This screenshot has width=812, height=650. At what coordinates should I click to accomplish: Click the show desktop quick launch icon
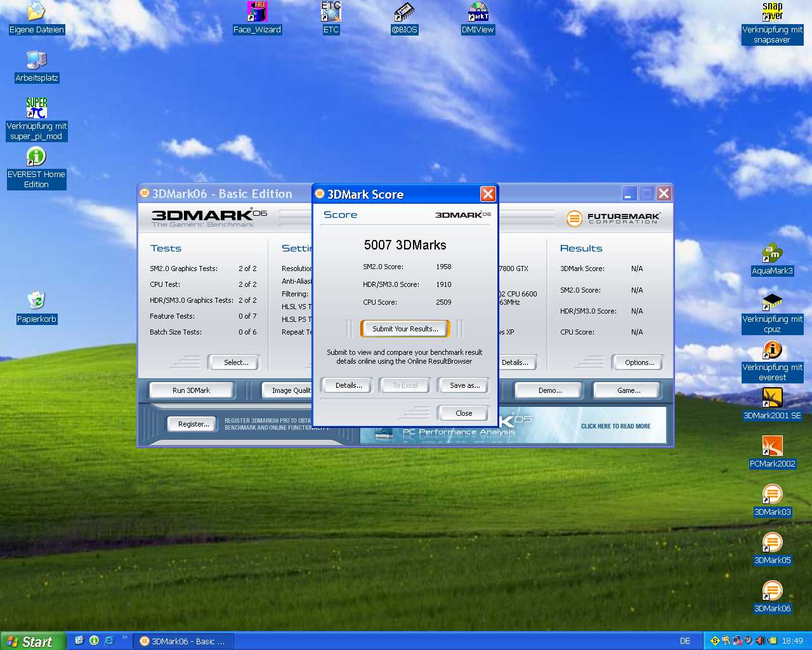click(x=79, y=640)
